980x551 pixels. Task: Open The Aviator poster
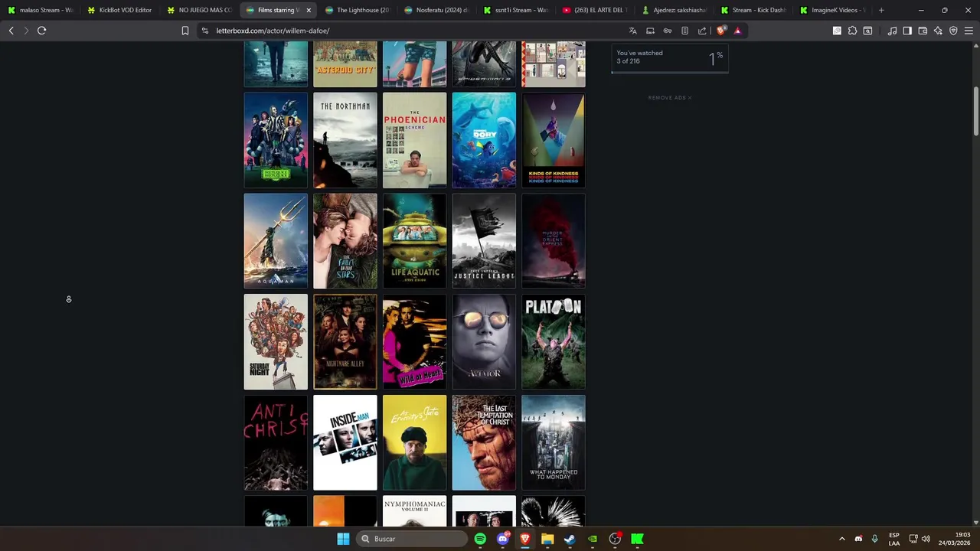(484, 342)
